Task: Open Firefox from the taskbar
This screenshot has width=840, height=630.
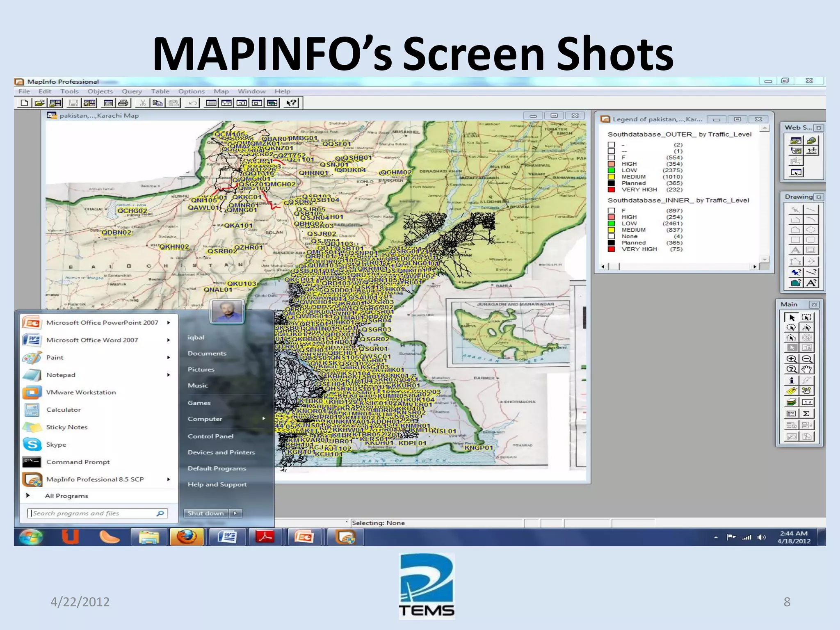Action: [x=187, y=537]
